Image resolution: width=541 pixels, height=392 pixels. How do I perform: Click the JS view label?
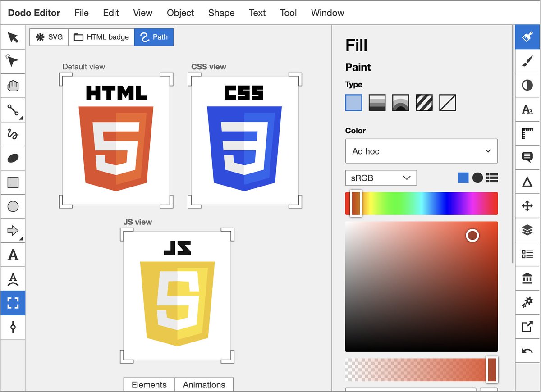(x=138, y=222)
